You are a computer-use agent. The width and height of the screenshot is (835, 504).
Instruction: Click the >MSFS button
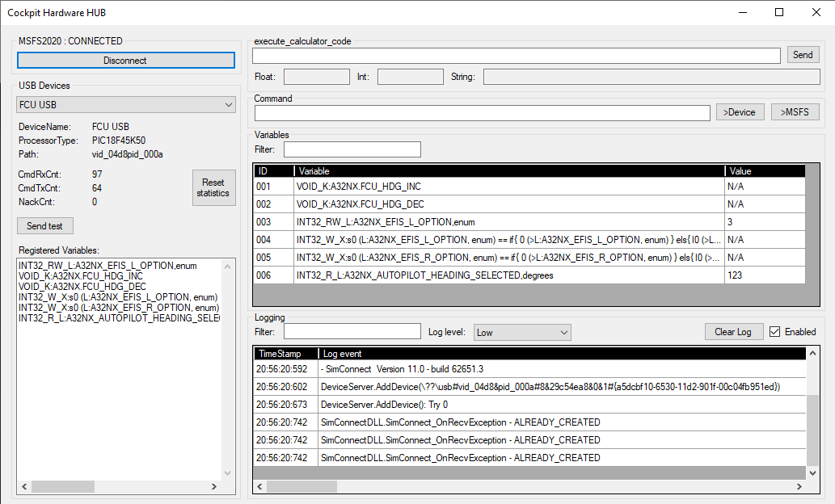pyautogui.click(x=795, y=112)
